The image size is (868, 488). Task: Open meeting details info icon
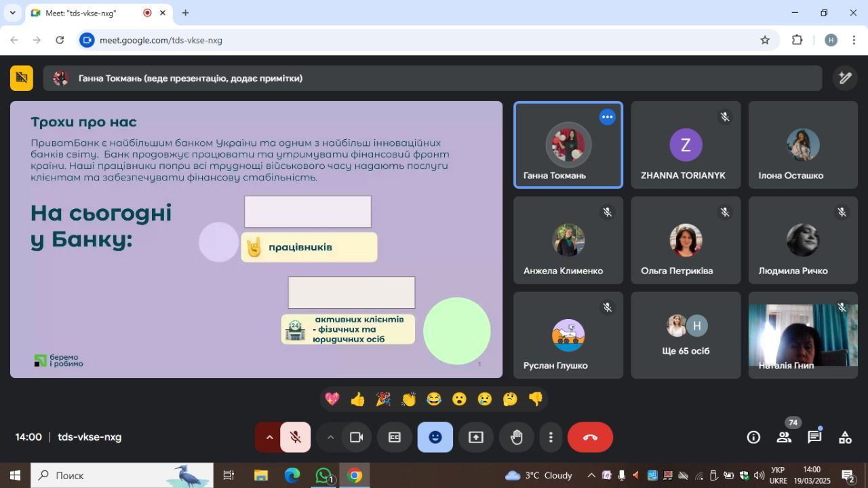pyautogui.click(x=753, y=437)
